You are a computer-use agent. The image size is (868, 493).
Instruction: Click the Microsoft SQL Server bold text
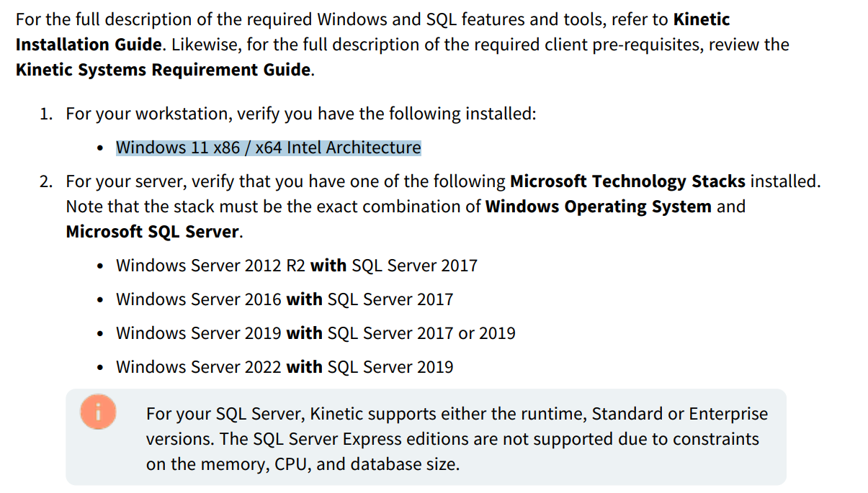tap(152, 232)
